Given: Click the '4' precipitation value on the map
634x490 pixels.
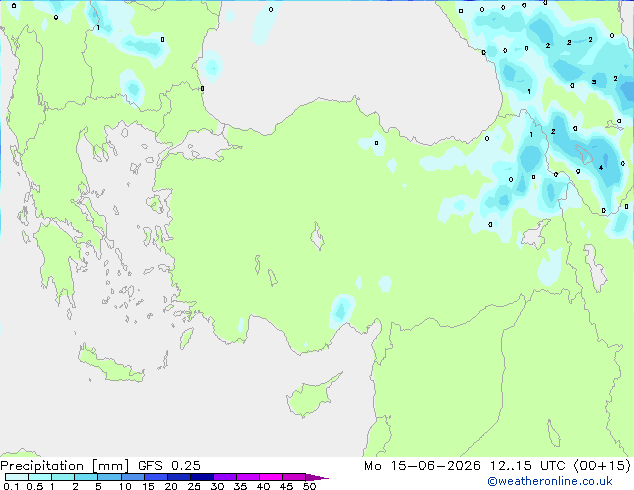Looking at the screenshot, I should [x=601, y=167].
